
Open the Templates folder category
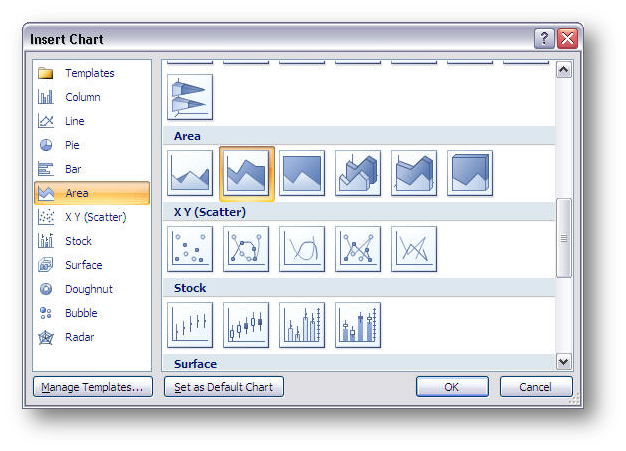[x=89, y=73]
